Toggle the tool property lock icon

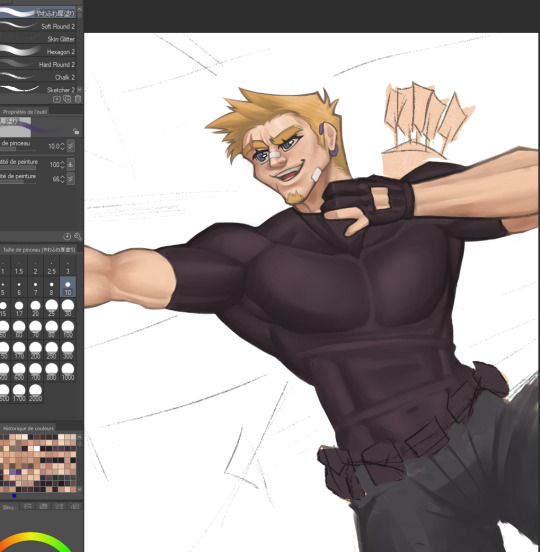click(76, 132)
